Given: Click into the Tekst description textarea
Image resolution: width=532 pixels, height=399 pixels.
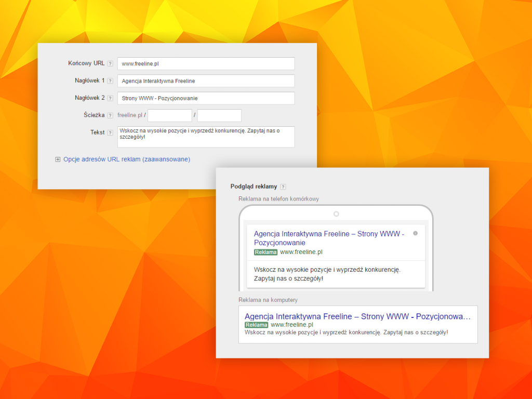Looking at the screenshot, I should [x=206, y=137].
